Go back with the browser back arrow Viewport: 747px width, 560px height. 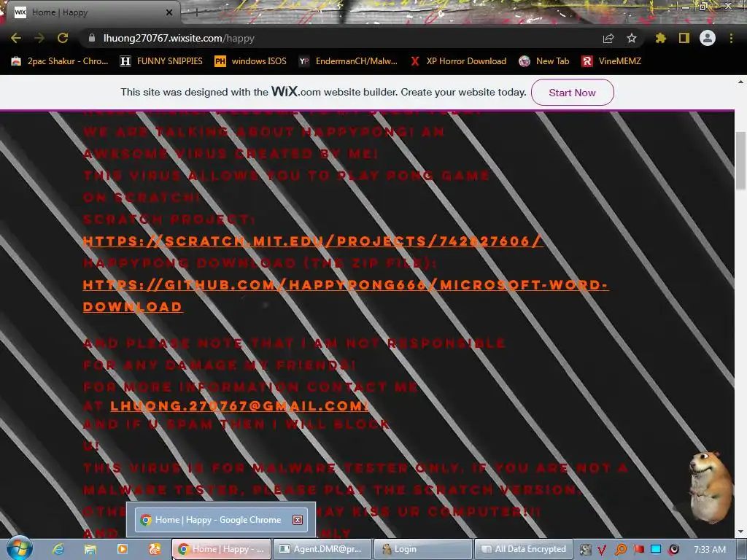click(x=16, y=38)
